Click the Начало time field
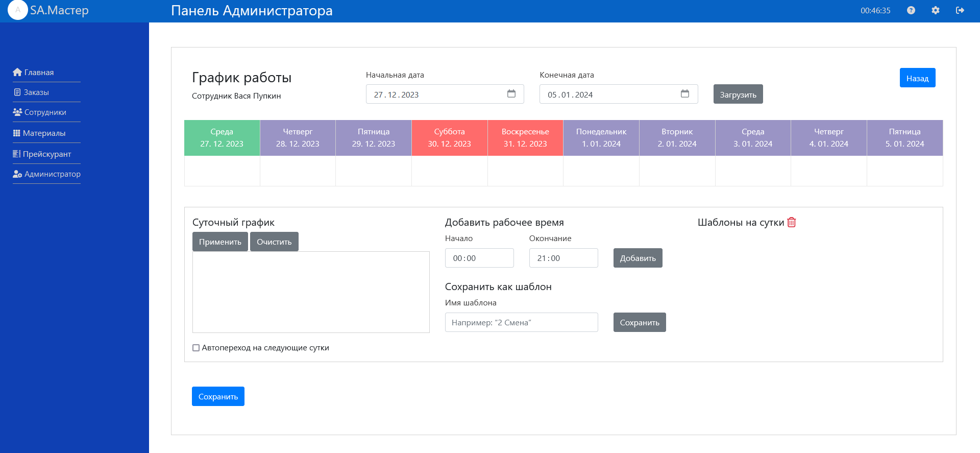Viewport: 980px width, 453px height. click(479, 258)
